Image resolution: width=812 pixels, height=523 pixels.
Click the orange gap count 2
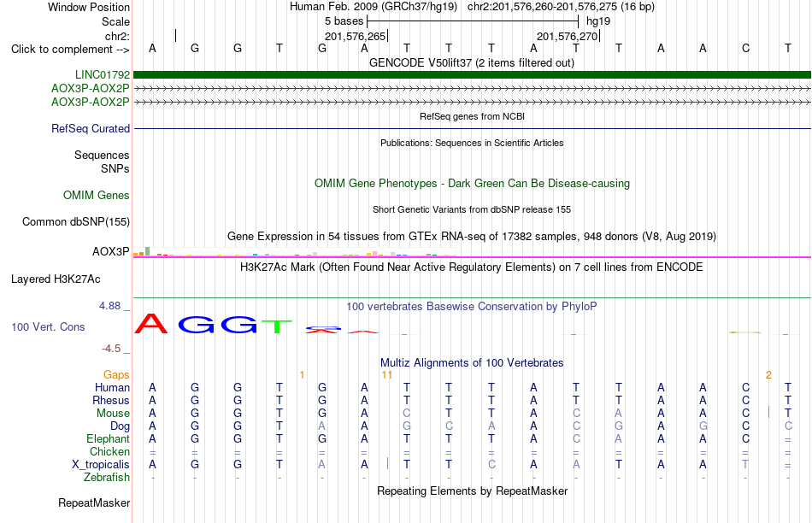pyautogui.click(x=769, y=375)
